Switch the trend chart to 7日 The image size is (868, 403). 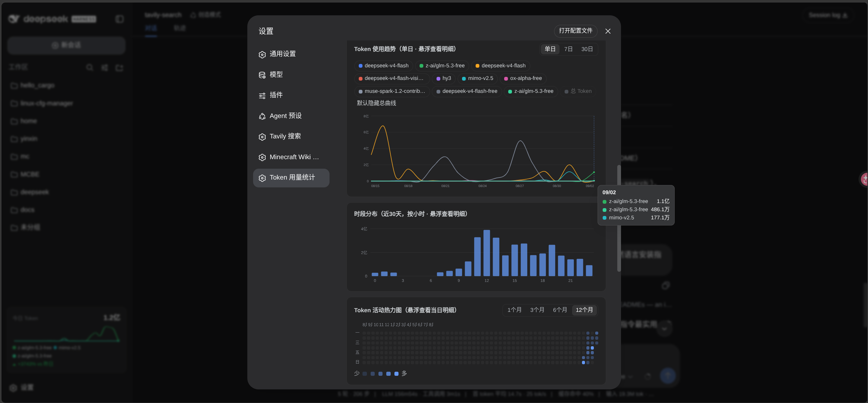point(568,49)
